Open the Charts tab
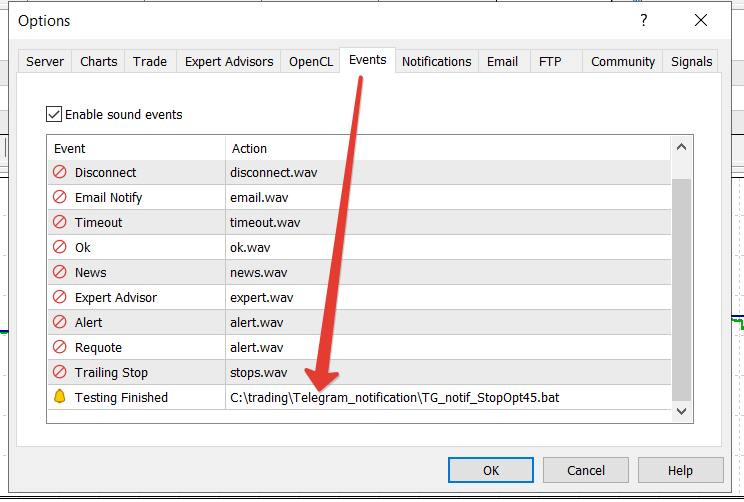The width and height of the screenshot is (744, 502). (x=99, y=62)
